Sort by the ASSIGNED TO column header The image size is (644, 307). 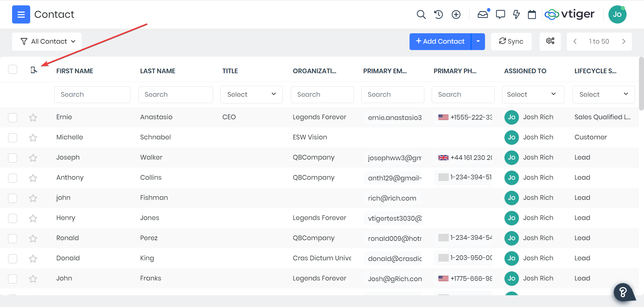pos(525,71)
